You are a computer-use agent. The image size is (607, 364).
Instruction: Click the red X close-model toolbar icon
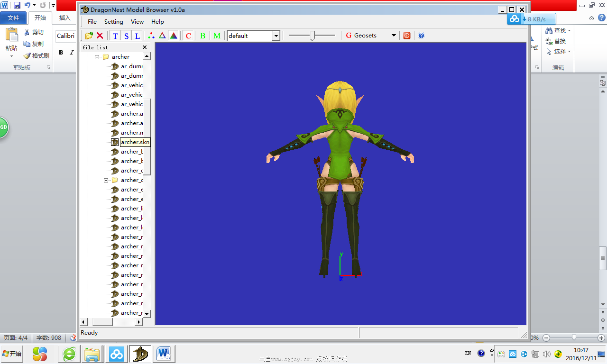100,36
